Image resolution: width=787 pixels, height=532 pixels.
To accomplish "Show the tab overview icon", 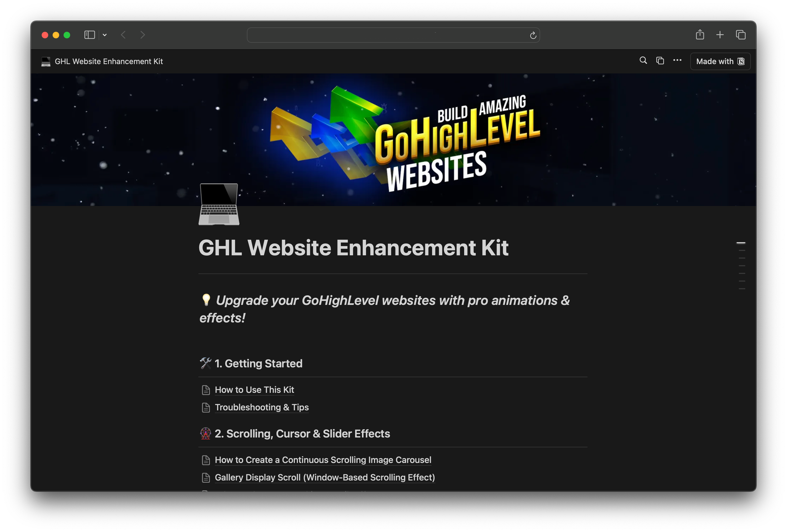I will 741,35.
